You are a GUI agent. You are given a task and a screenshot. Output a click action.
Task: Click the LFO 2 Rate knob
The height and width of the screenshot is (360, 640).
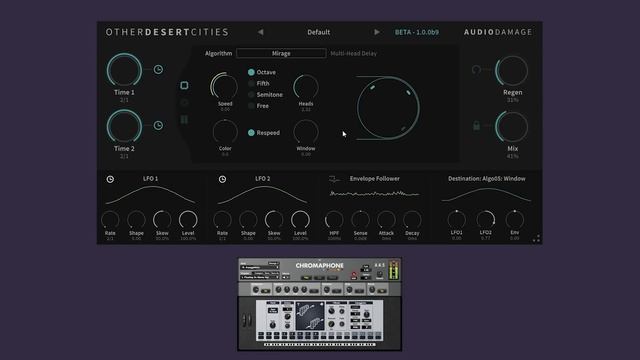222,220
